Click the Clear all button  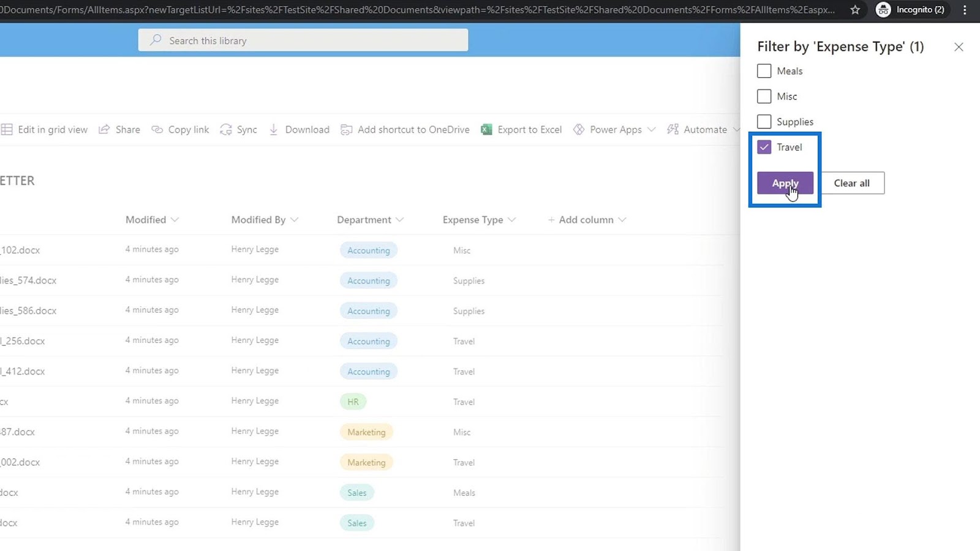point(851,183)
